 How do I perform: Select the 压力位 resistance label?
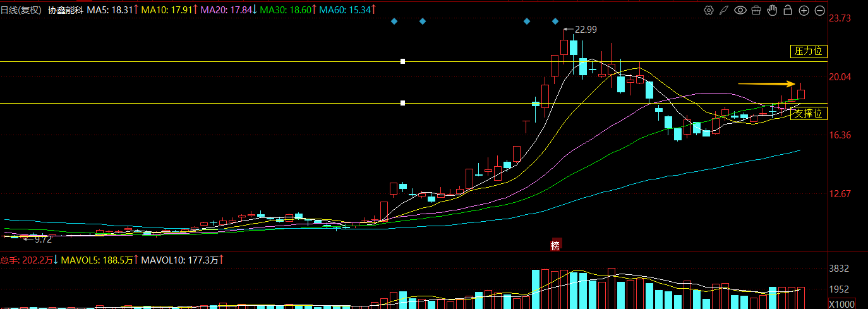click(809, 51)
